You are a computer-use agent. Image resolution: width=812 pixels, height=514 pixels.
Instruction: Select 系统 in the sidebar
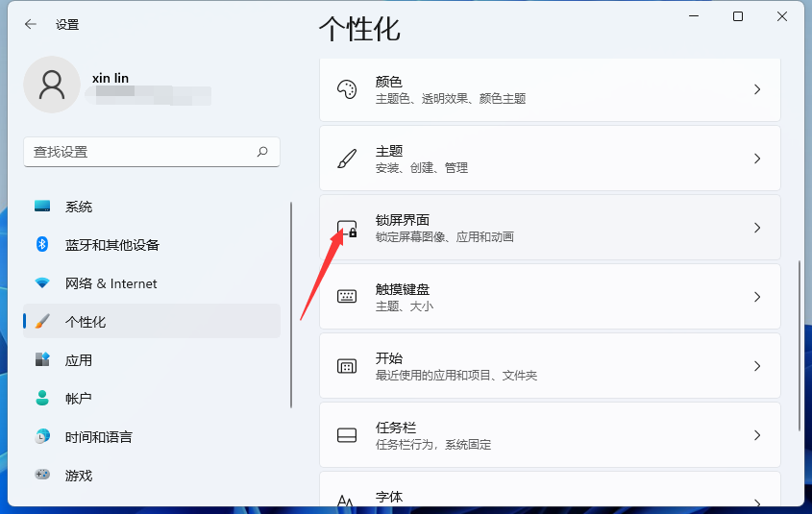pyautogui.click(x=79, y=207)
